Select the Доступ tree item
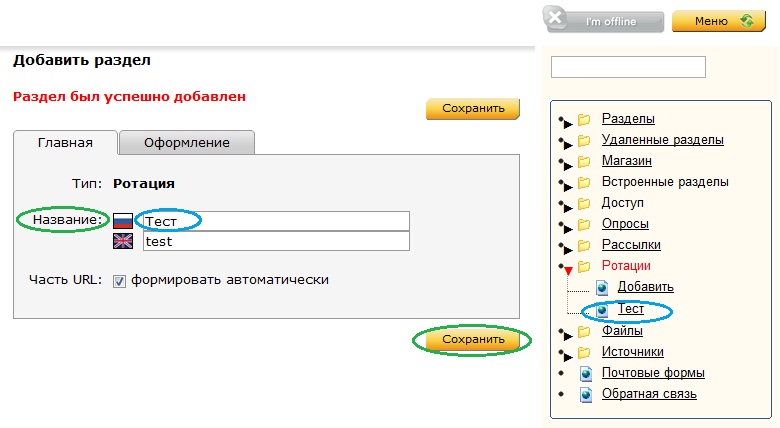This screenshot has height=428, width=780. (x=623, y=203)
